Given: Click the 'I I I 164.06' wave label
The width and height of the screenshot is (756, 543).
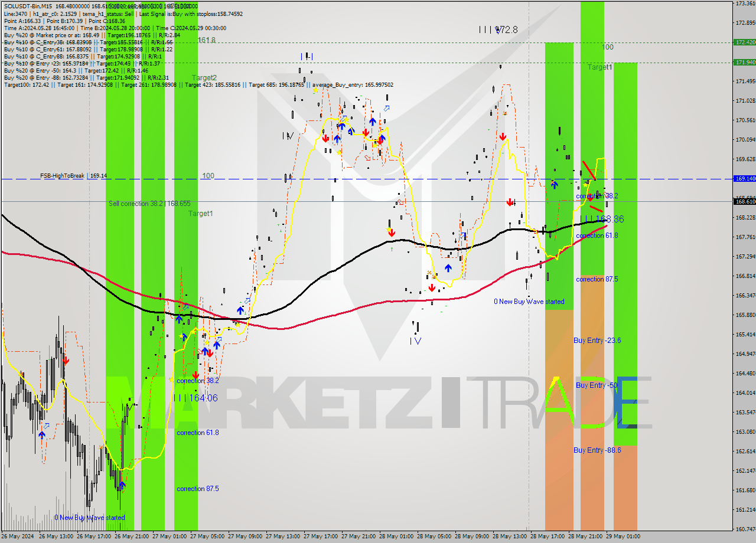Looking at the screenshot, I should point(195,398).
